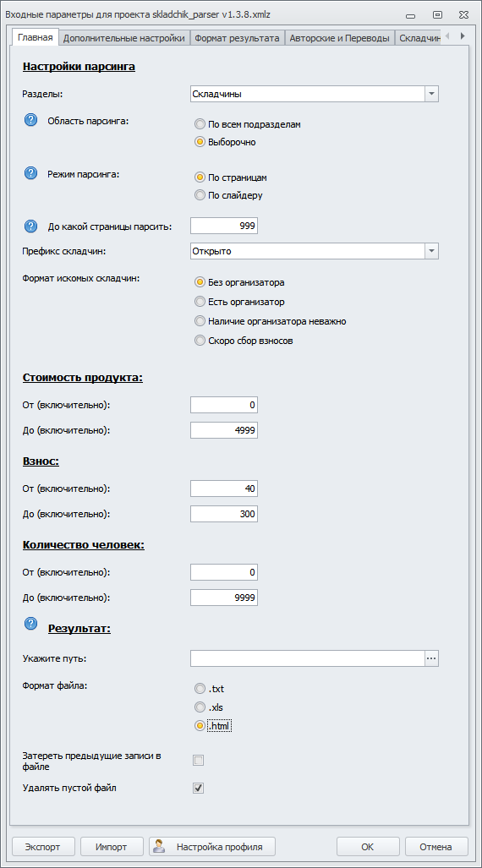This screenshot has height=868, width=482.
Task: Uncheck Удалять пустой файл checkbox
Action: [x=199, y=788]
